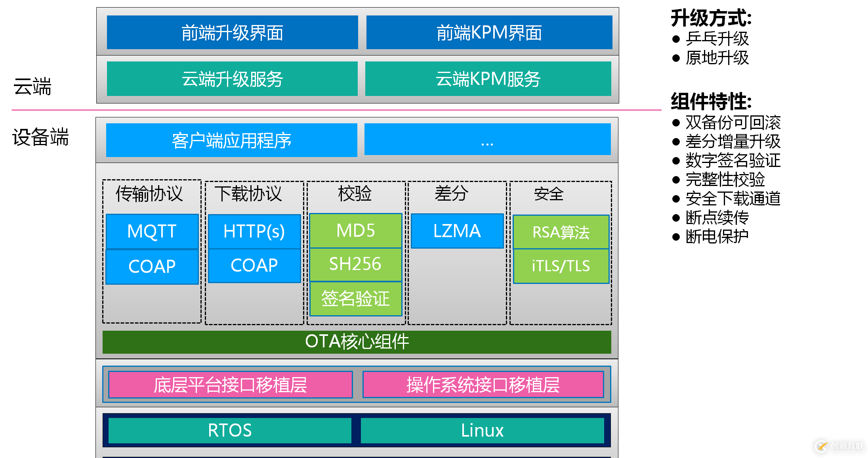Select the 云端升级服务 box

(232, 79)
